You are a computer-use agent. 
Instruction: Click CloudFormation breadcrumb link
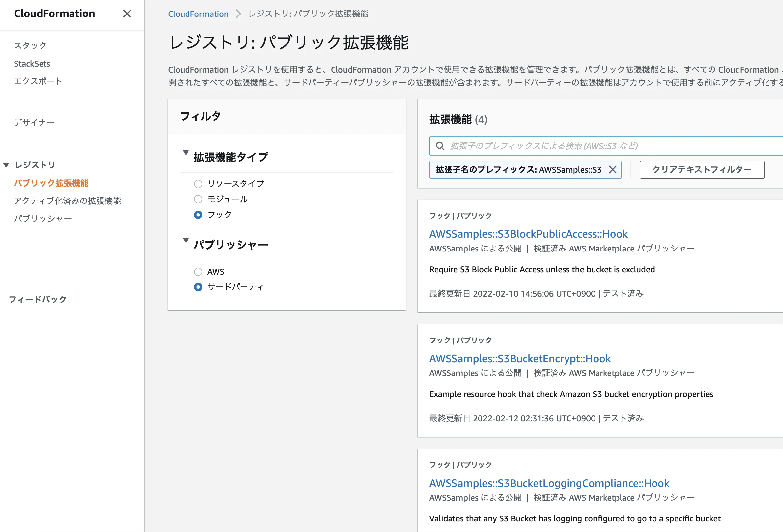click(x=198, y=14)
